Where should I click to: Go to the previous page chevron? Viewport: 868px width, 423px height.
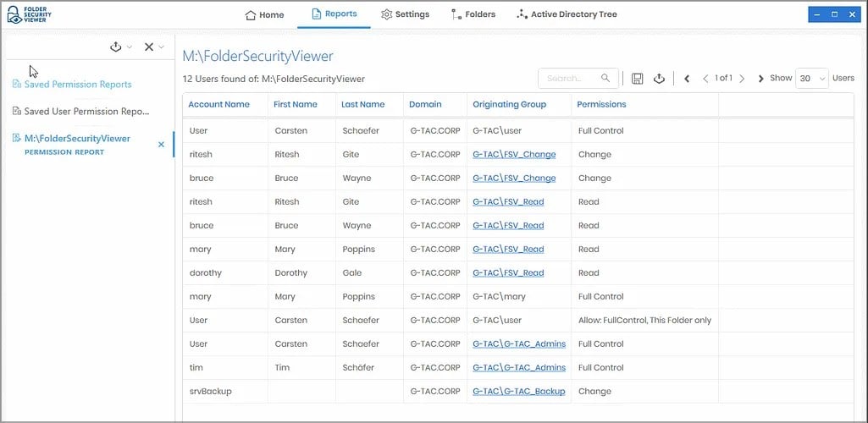[705, 79]
